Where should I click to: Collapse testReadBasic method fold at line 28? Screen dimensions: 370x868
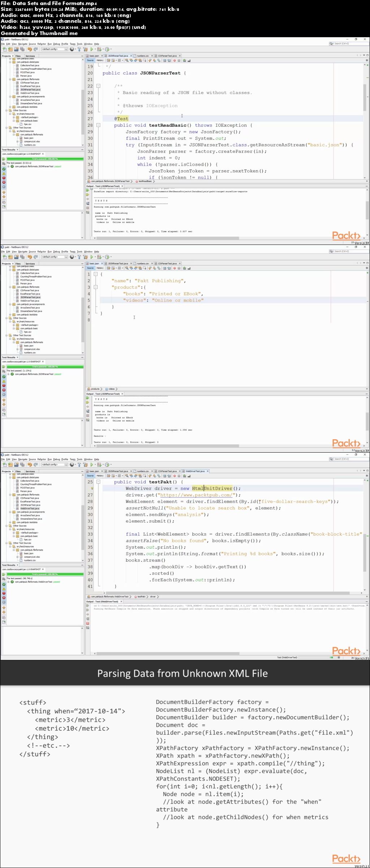tap(98, 125)
